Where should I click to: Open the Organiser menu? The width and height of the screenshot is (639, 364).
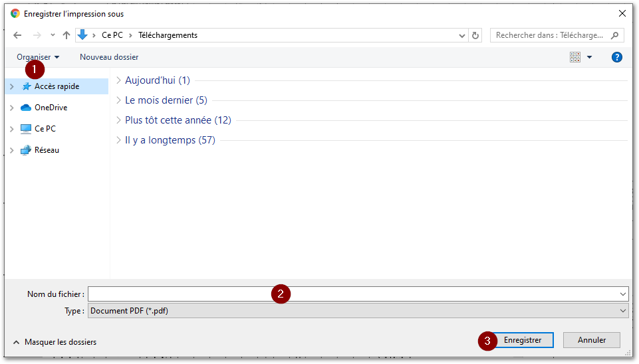pos(38,57)
